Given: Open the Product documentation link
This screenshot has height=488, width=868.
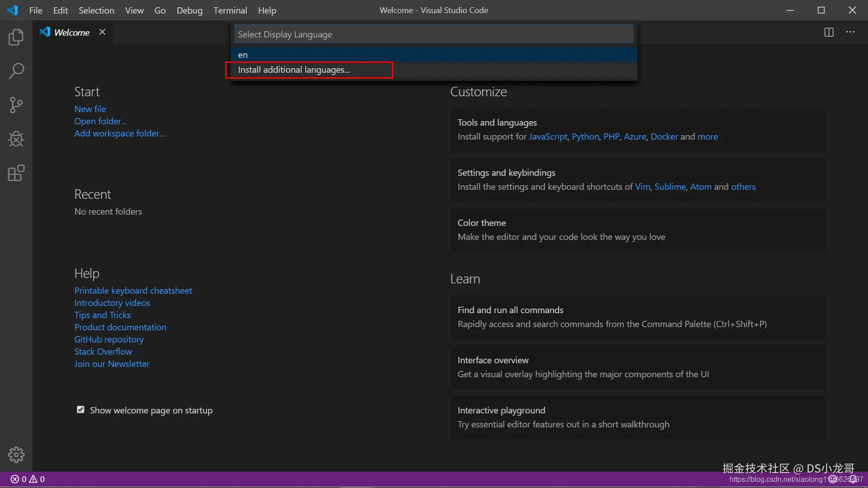Looking at the screenshot, I should [x=120, y=327].
